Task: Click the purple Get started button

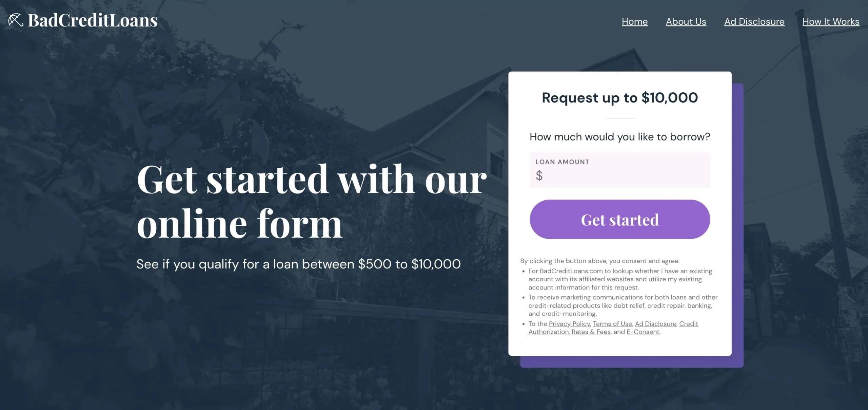Action: (620, 219)
